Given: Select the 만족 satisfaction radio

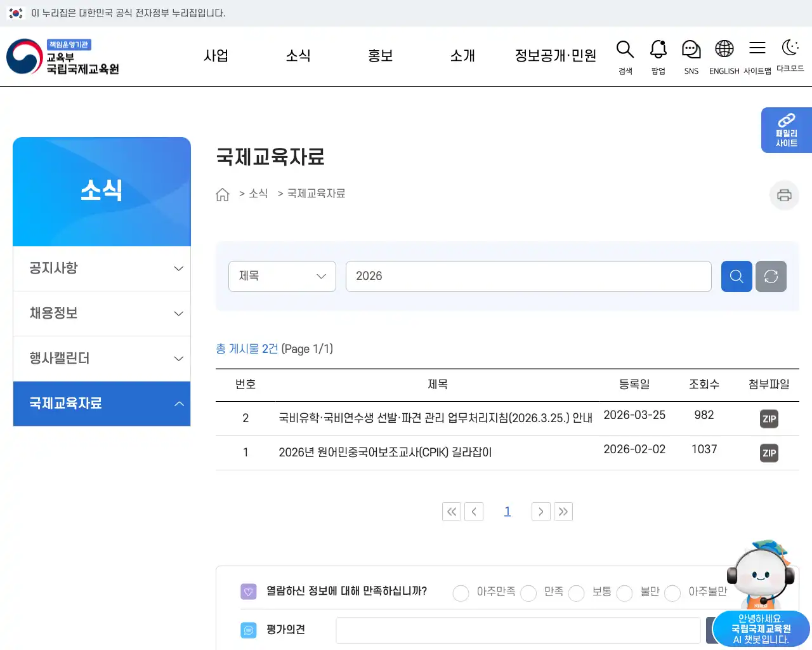Looking at the screenshot, I should (528, 593).
